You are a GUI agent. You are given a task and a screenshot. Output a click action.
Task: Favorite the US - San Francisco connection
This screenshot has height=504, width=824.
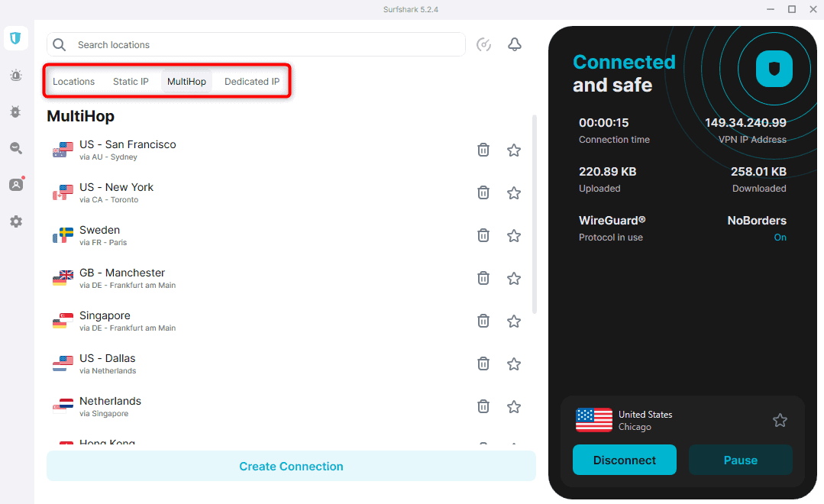point(514,150)
